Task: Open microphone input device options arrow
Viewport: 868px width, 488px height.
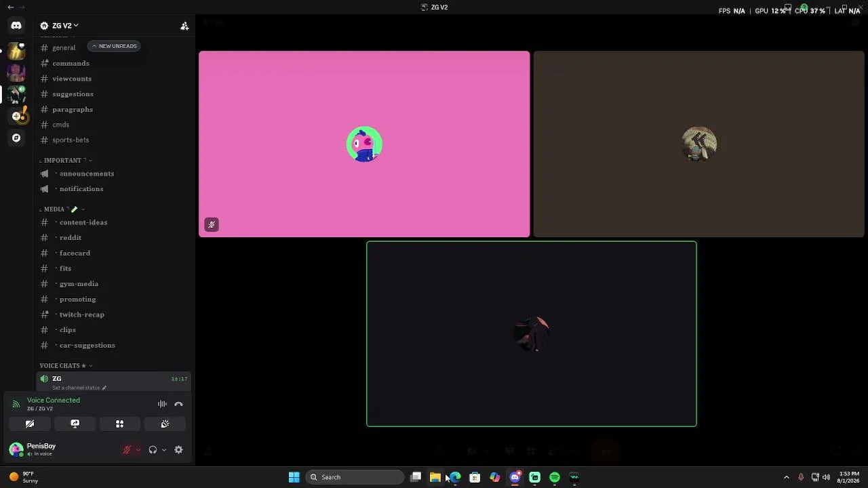Action: click(138, 450)
